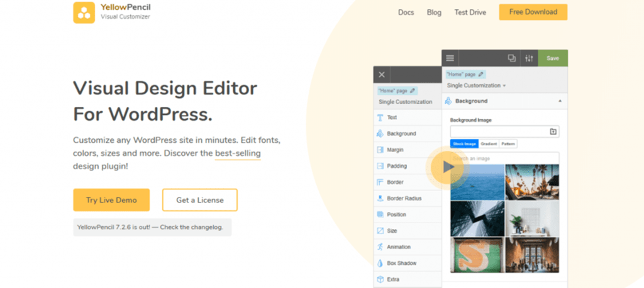Click the pencil icon beside "Home" page in right panel
644x288 pixels.
(x=480, y=74)
